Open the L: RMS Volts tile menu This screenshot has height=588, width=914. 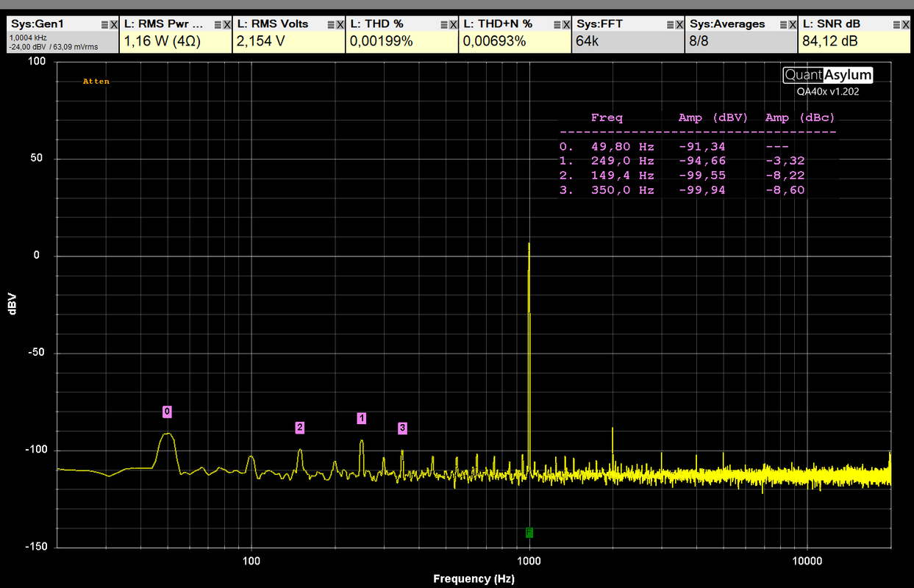(332, 24)
